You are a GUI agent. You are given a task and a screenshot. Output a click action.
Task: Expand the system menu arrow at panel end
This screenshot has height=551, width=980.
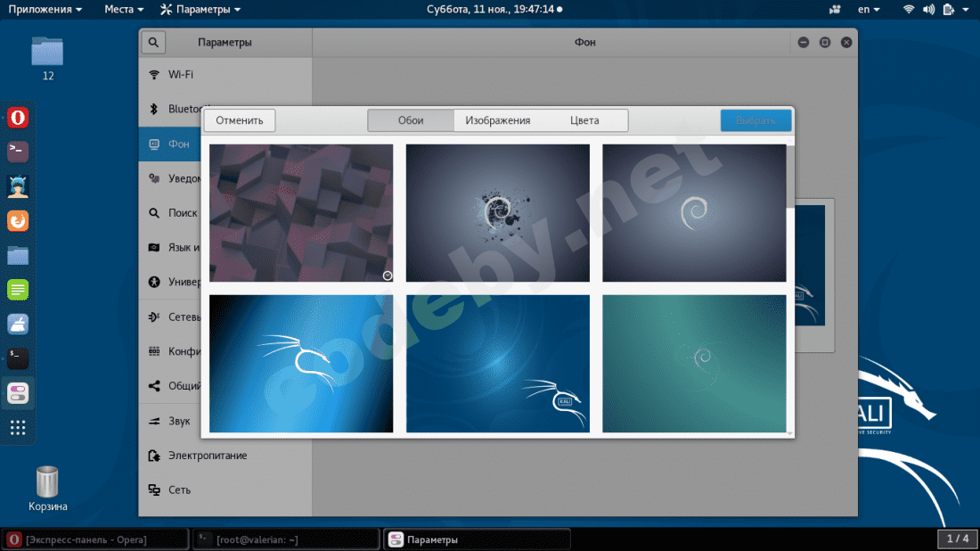pyautogui.click(x=966, y=10)
